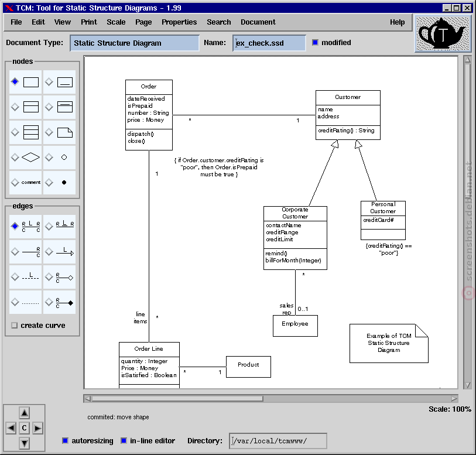The height and width of the screenshot is (455, 476).
Task: Click the center C navigation button
Action: coord(24,428)
